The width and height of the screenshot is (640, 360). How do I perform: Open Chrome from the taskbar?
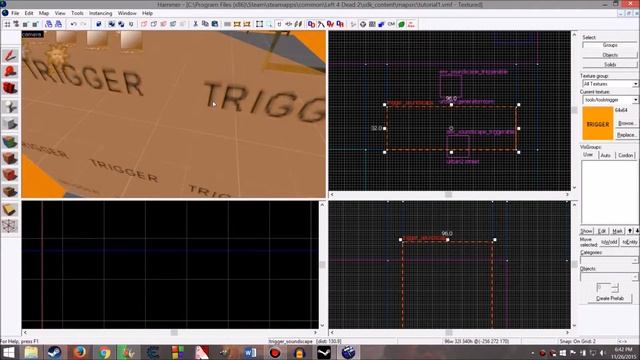pos(104,352)
